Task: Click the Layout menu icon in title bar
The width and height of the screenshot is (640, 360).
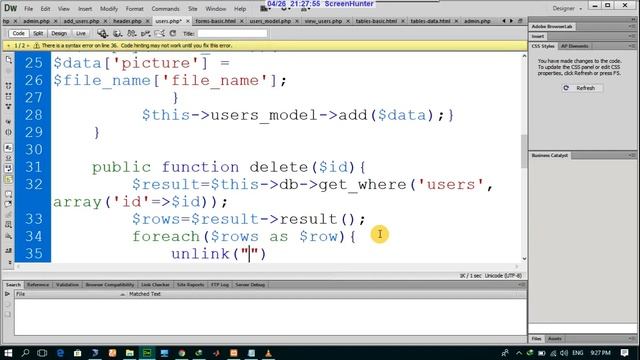Action: pyautogui.click(x=265, y=9)
